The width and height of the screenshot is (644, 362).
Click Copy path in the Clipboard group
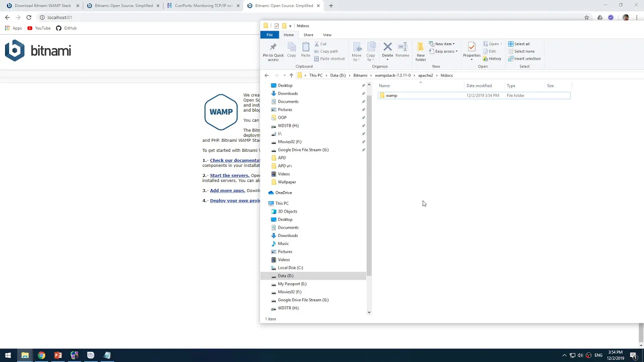point(326,51)
